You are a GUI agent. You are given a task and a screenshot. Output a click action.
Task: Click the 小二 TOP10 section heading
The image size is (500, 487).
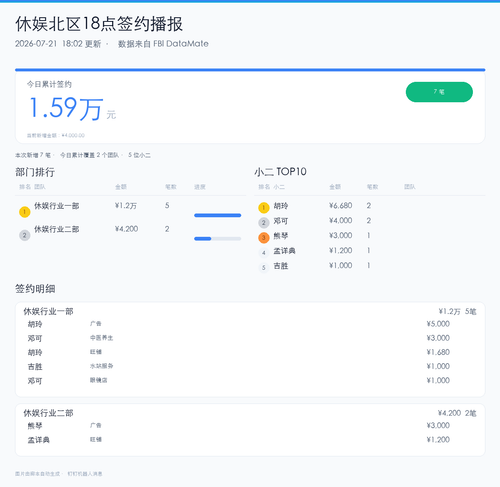tap(280, 172)
